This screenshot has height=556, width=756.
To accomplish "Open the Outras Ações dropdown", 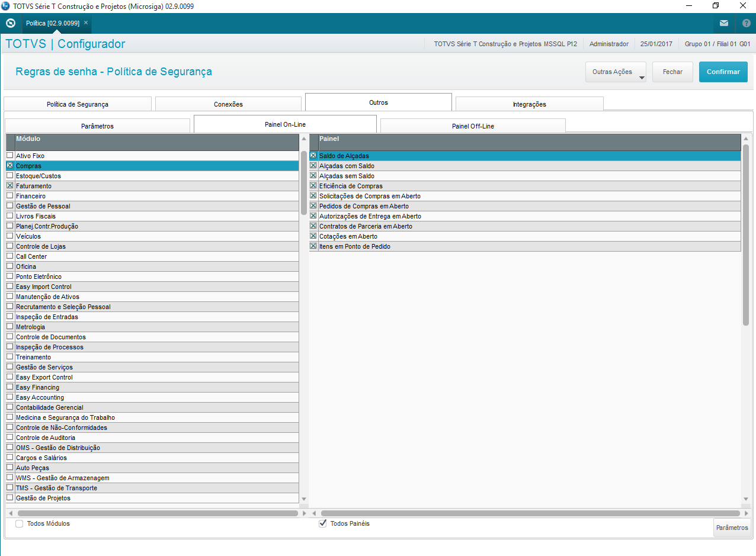I will (x=616, y=72).
